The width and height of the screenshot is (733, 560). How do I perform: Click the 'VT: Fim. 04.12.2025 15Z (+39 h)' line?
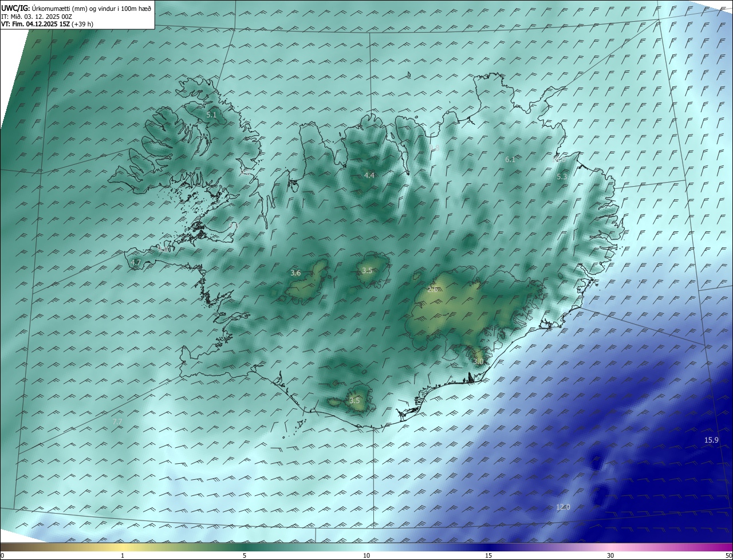(47, 24)
